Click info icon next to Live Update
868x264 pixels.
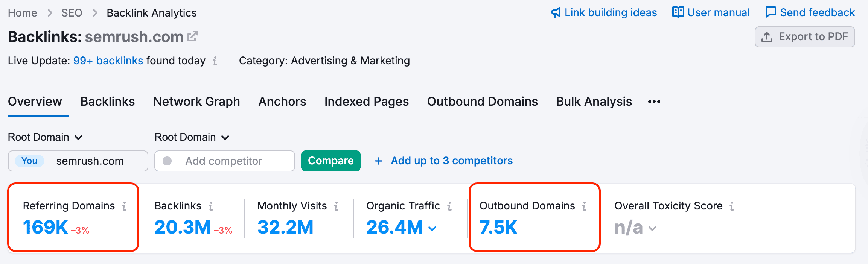point(215,61)
